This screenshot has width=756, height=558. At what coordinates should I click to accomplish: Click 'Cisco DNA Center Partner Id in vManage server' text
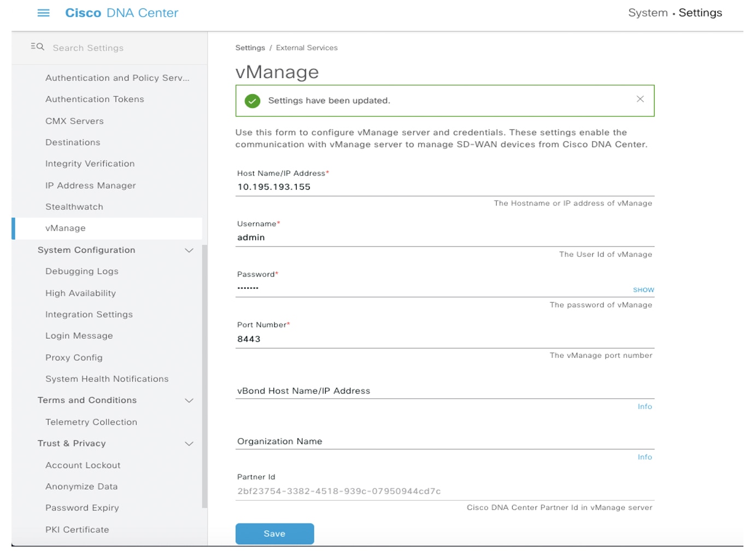coord(559,508)
